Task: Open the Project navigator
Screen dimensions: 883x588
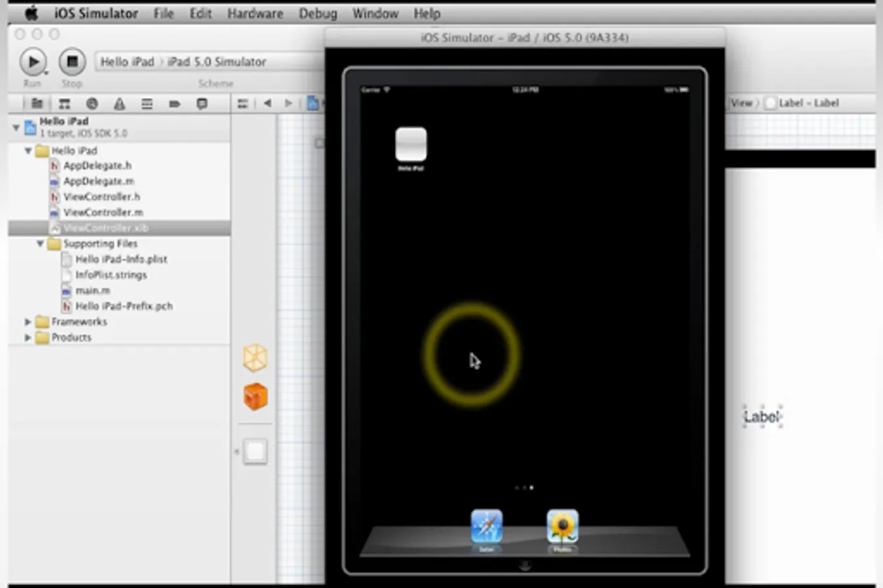Action: coord(36,103)
